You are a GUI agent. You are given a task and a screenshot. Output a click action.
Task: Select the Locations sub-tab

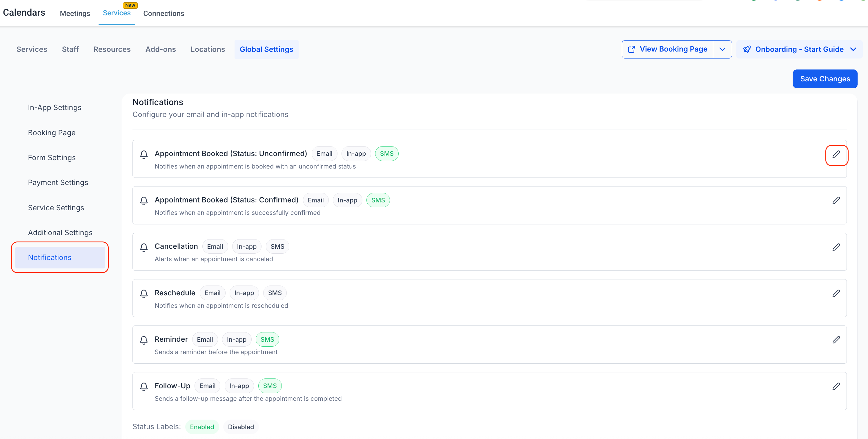208,49
